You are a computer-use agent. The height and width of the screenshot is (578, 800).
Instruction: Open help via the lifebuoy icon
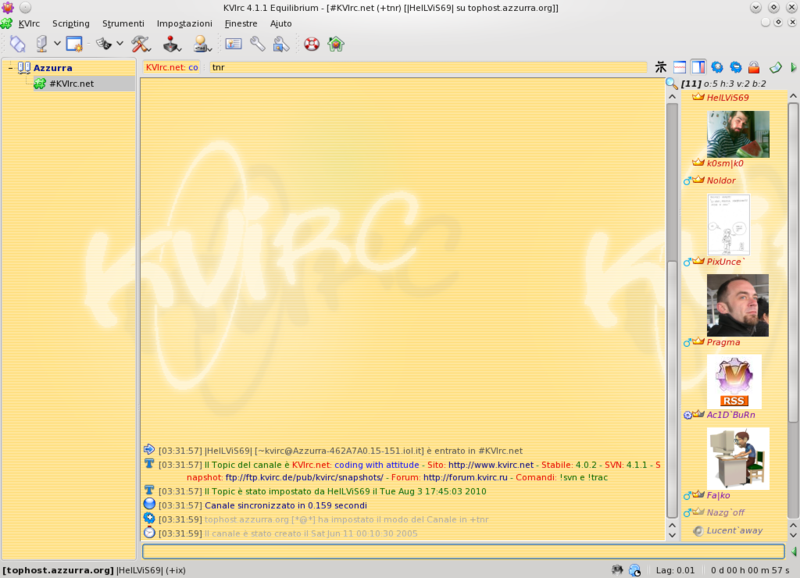(312, 44)
